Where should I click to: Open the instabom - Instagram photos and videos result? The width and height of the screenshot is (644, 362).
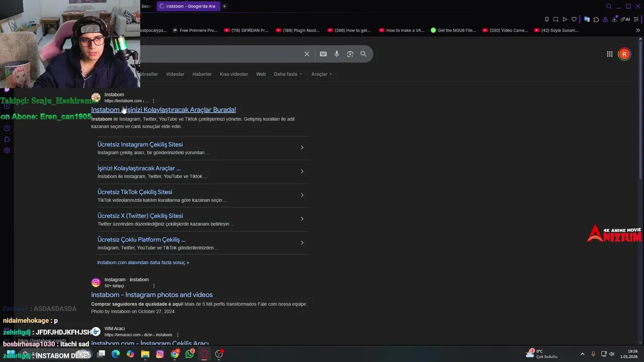[152, 295]
